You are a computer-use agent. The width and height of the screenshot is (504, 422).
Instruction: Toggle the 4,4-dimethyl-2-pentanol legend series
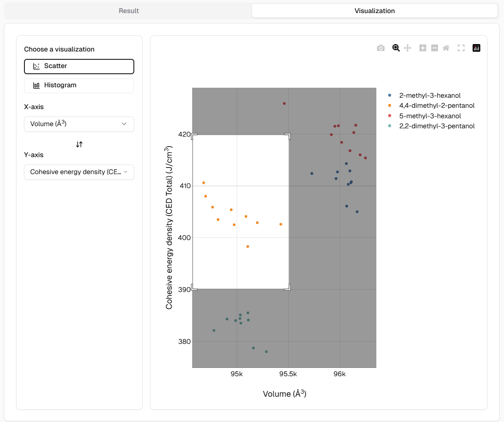pos(436,106)
